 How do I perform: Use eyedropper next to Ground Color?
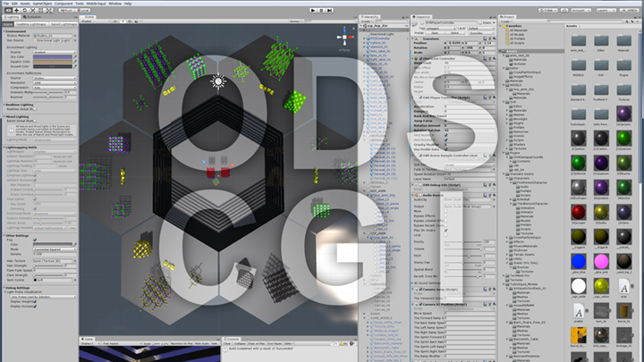point(75,66)
